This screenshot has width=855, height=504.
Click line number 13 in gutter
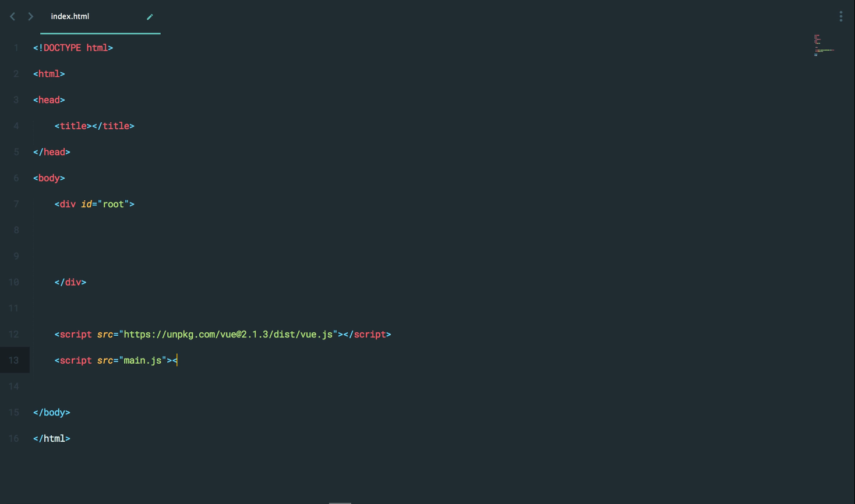[x=14, y=360]
